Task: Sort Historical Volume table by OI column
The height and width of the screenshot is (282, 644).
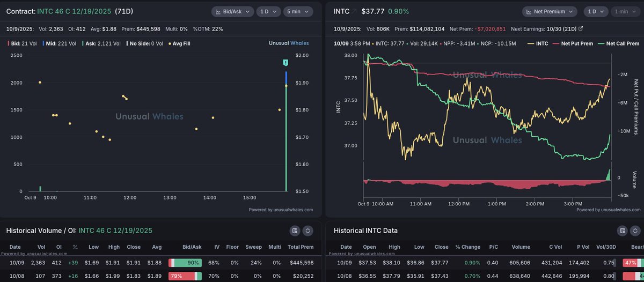Action: [59, 247]
